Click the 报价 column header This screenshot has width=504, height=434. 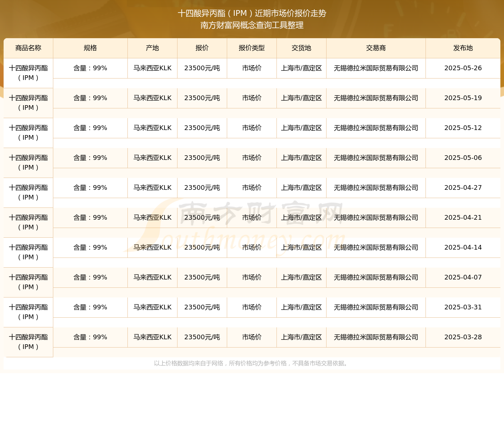point(202,48)
